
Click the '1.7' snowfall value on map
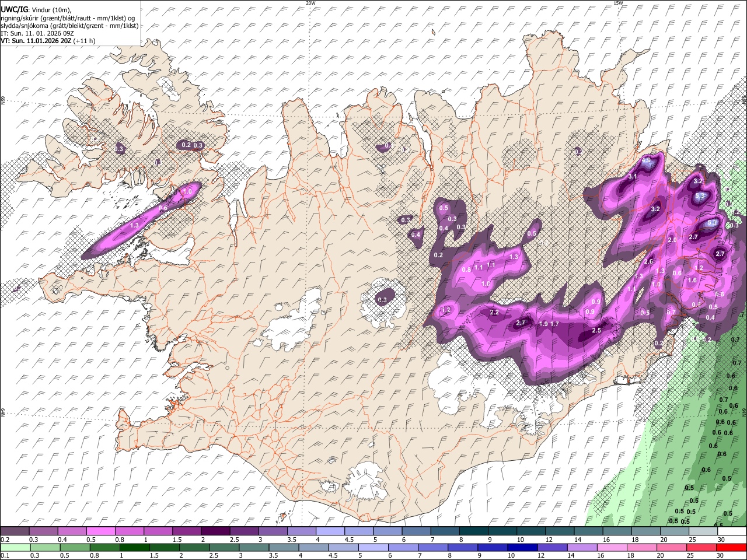point(554,324)
